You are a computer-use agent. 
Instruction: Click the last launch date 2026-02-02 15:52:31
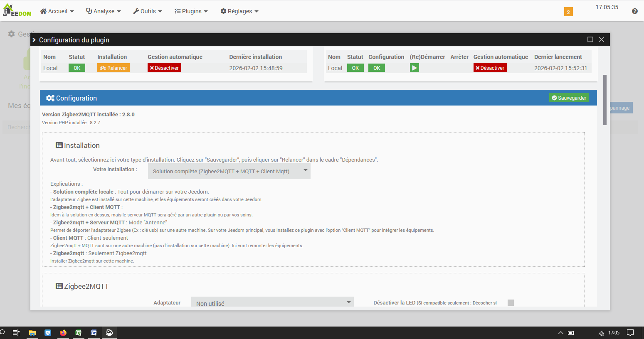[560, 68]
